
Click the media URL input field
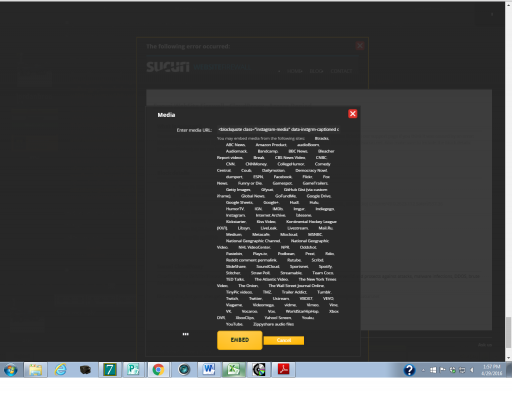(278, 129)
